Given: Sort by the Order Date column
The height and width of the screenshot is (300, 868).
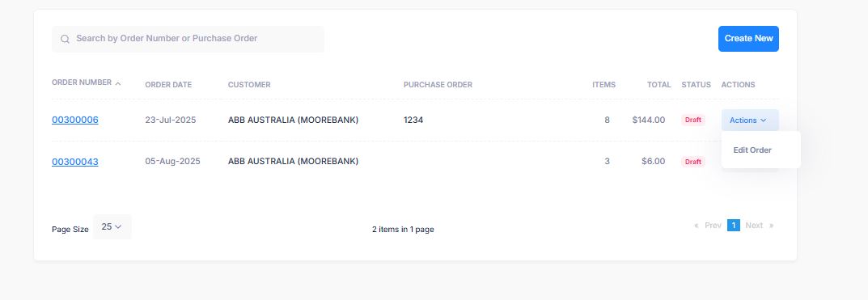Looking at the screenshot, I should [x=168, y=85].
